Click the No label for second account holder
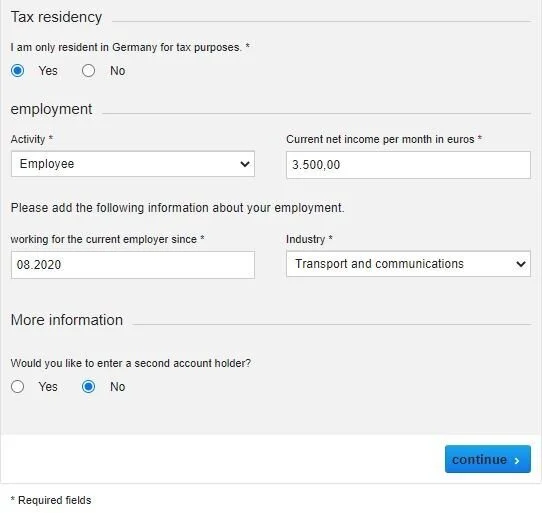 118,386
